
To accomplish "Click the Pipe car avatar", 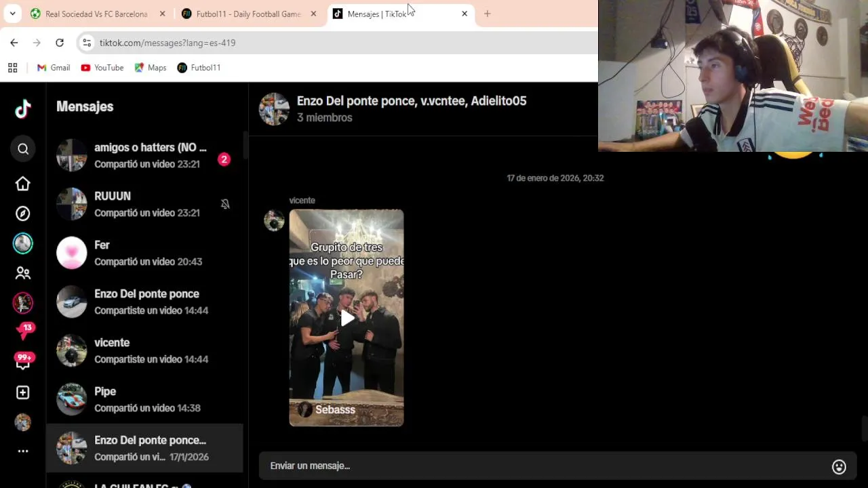I will [x=72, y=399].
